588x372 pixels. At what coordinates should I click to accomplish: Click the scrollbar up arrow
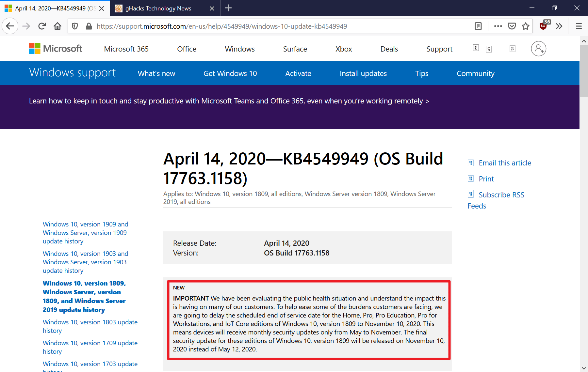(x=583, y=41)
